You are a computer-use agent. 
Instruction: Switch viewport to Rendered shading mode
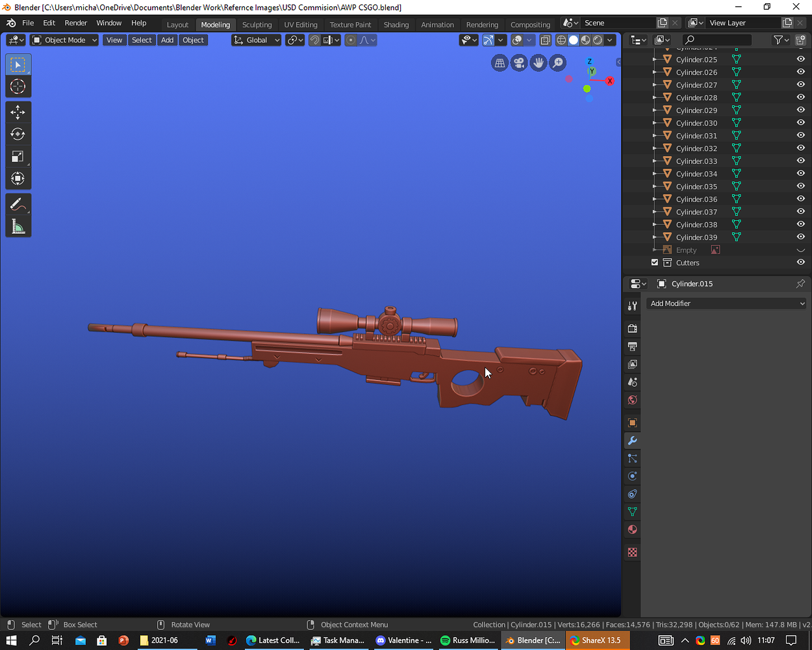click(x=597, y=40)
